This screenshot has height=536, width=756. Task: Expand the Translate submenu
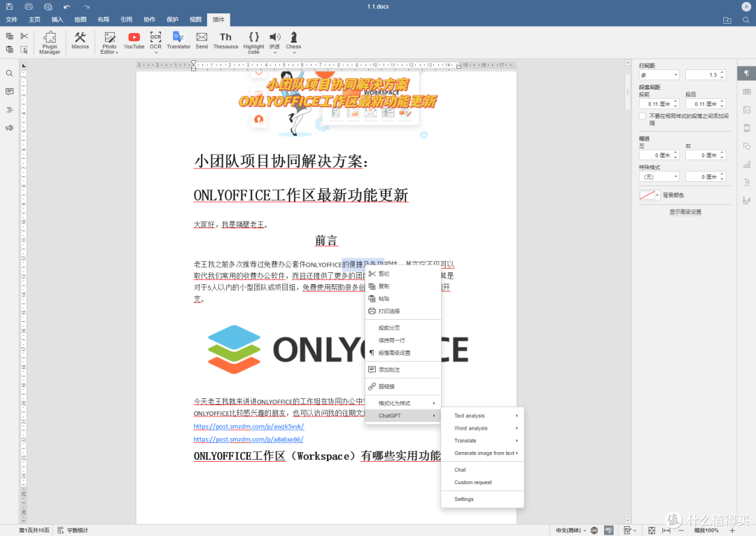click(482, 441)
